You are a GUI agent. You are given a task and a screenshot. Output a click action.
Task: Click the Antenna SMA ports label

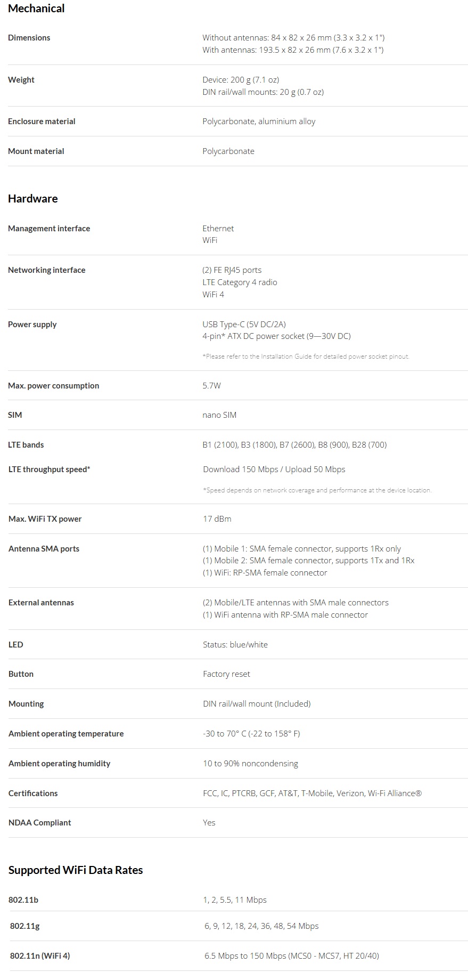coord(44,549)
